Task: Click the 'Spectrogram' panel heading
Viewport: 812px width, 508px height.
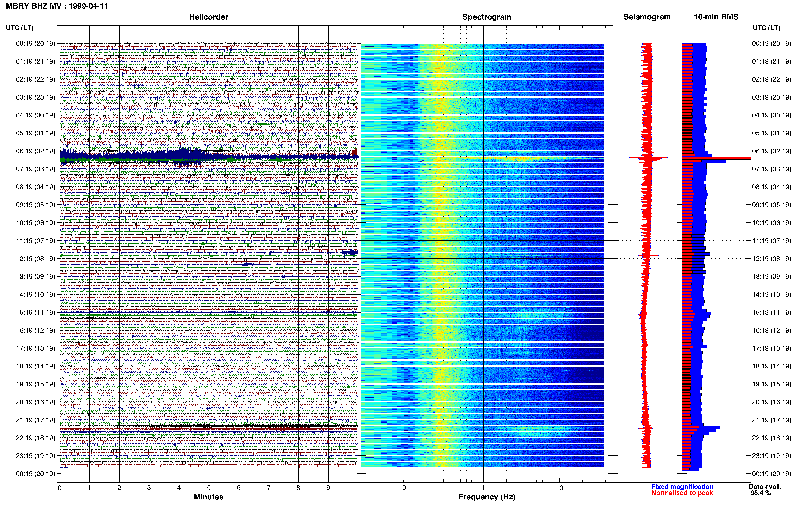Action: point(487,17)
